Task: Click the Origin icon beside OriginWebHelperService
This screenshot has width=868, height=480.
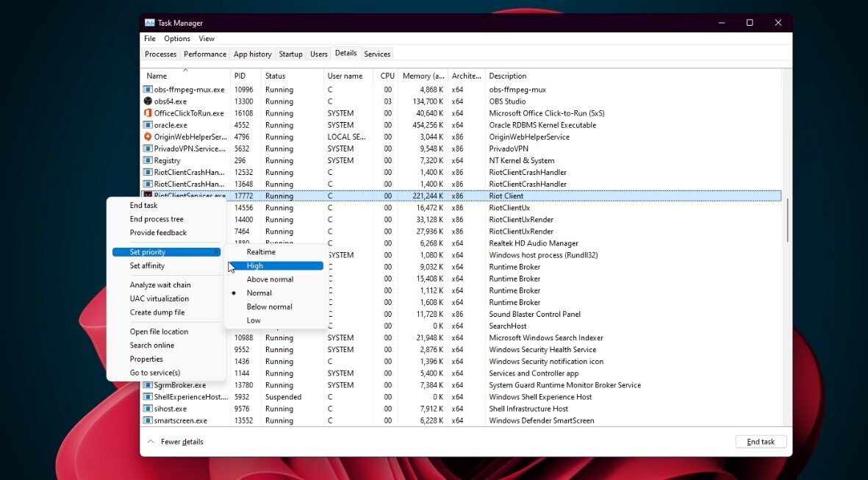Action: (148, 137)
